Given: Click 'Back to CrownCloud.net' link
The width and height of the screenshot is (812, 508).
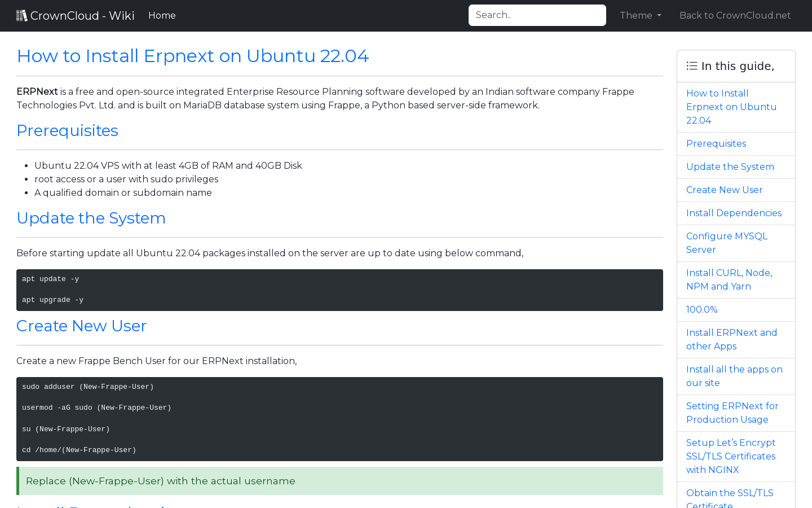Looking at the screenshot, I should [735, 15].
